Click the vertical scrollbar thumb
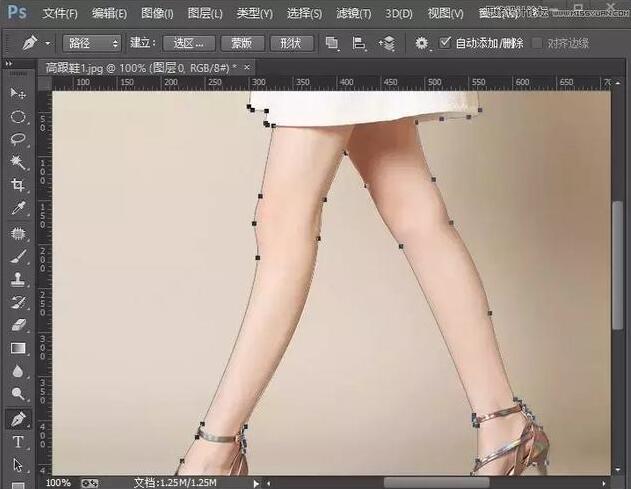 (x=617, y=265)
